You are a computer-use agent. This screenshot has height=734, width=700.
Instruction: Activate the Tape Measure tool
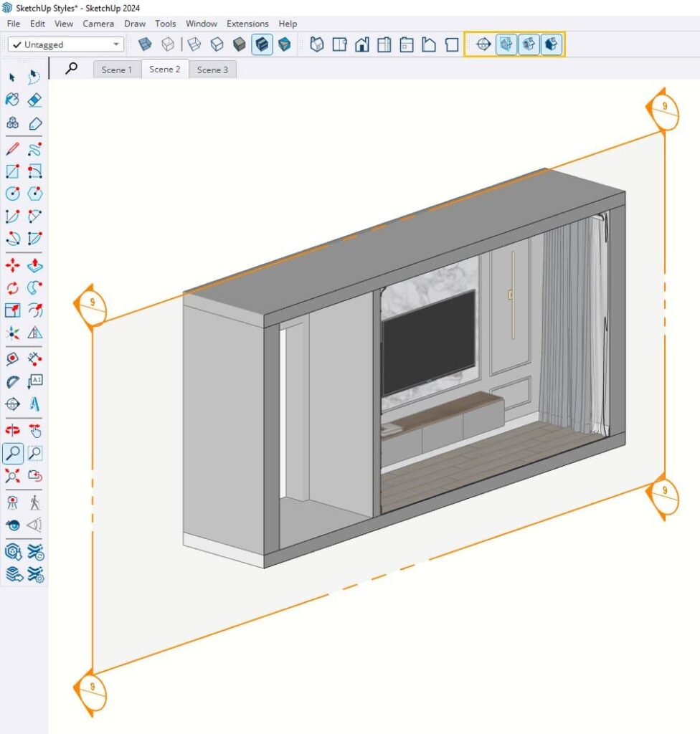click(x=12, y=358)
